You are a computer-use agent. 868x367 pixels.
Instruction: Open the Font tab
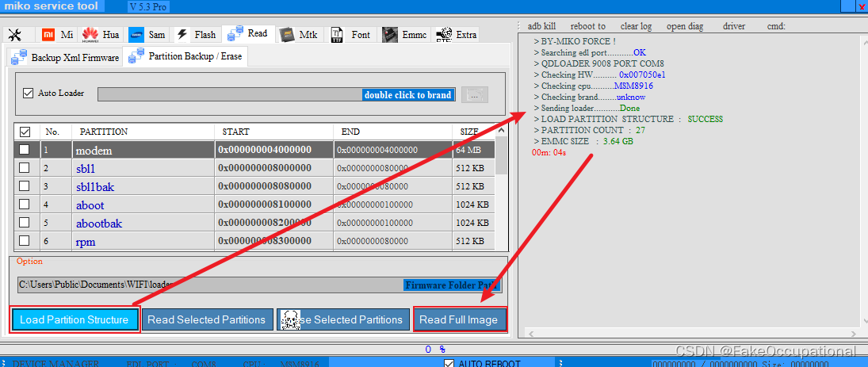pyautogui.click(x=351, y=34)
